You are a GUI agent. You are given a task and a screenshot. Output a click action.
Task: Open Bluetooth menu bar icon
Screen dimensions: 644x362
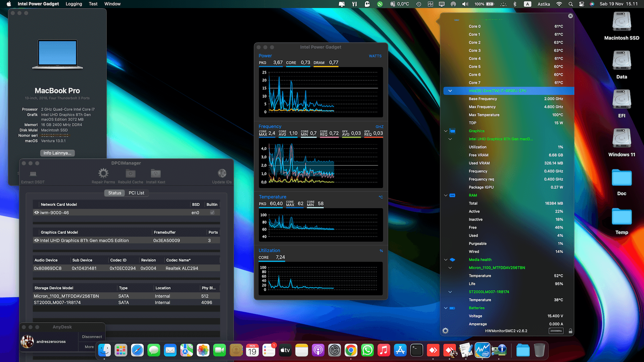click(515, 4)
